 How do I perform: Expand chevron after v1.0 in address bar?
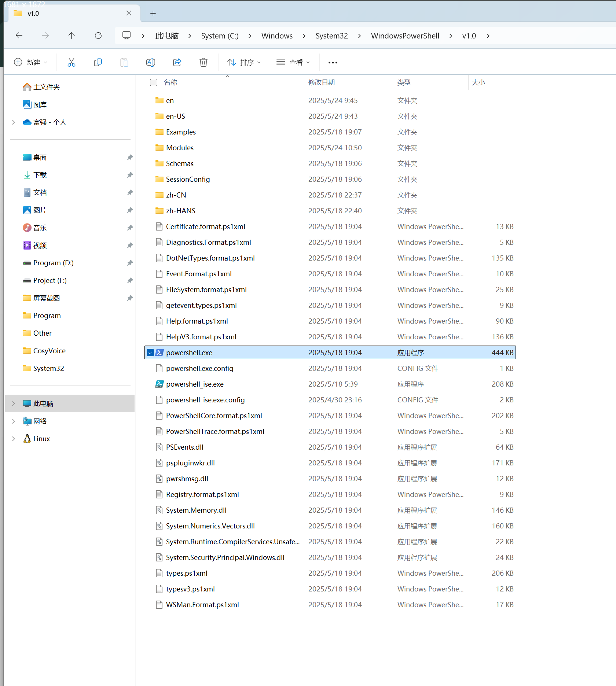[x=488, y=36]
